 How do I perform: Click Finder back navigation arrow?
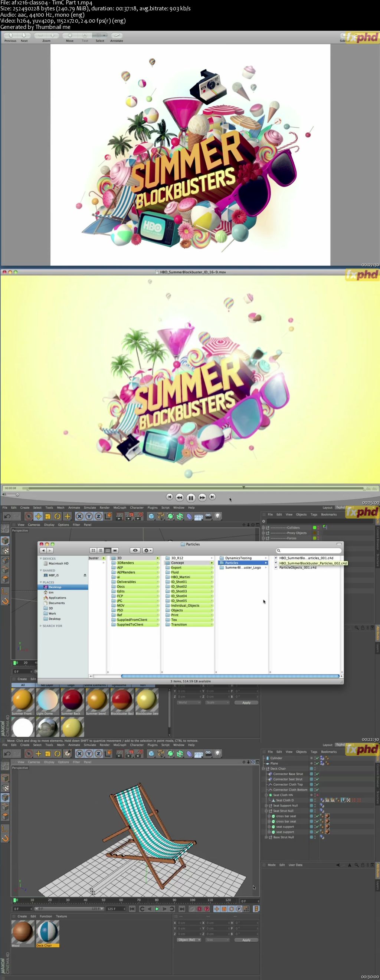coord(43,551)
